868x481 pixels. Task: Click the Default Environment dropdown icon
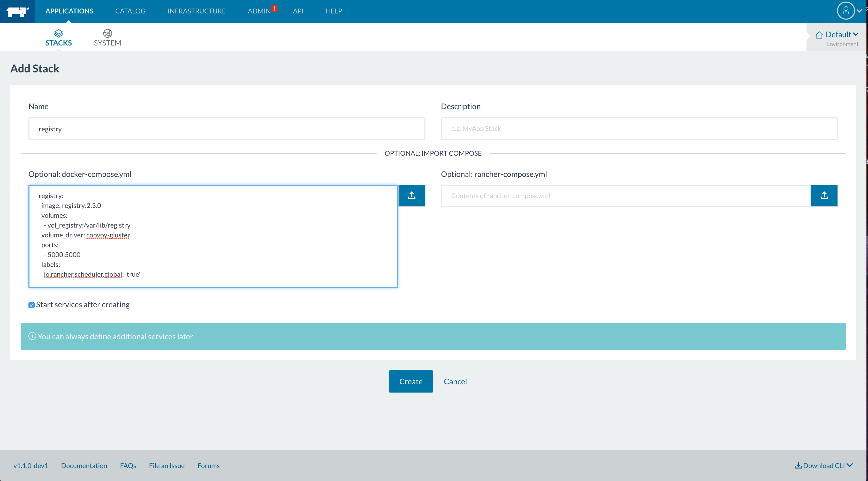click(x=858, y=34)
